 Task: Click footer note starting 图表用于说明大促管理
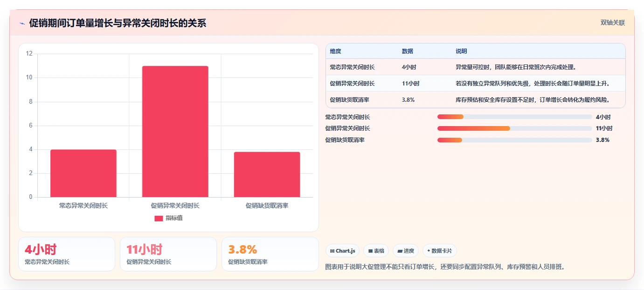click(445, 267)
